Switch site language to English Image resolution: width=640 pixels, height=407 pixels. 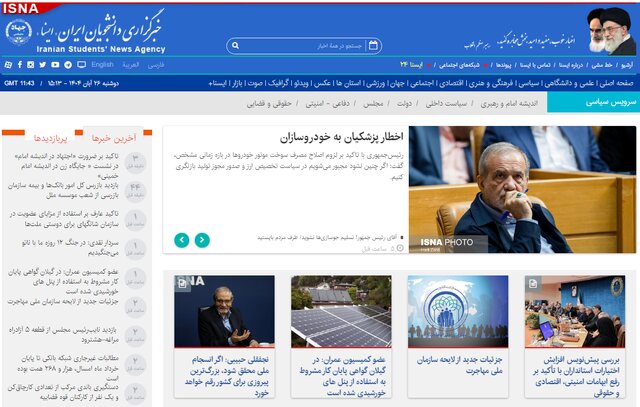pyautogui.click(x=102, y=65)
